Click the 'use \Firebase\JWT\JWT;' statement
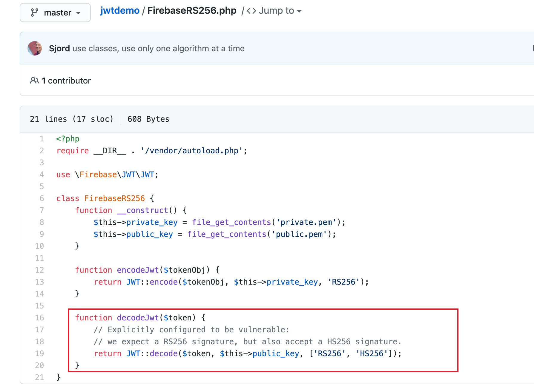 [x=107, y=175]
